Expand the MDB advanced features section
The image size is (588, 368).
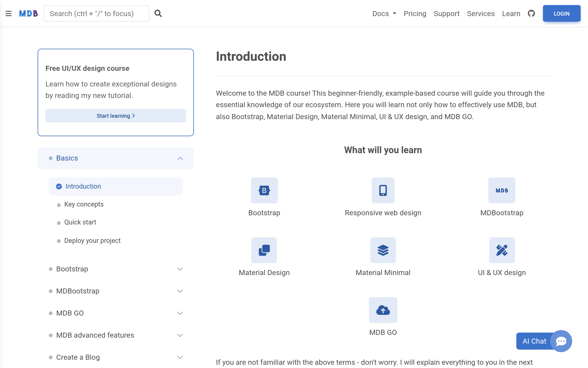(x=116, y=335)
